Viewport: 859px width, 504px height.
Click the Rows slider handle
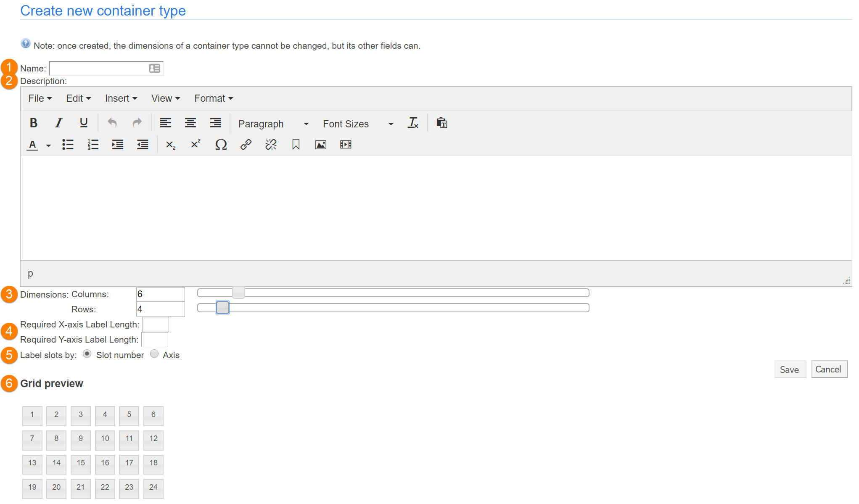222,308
